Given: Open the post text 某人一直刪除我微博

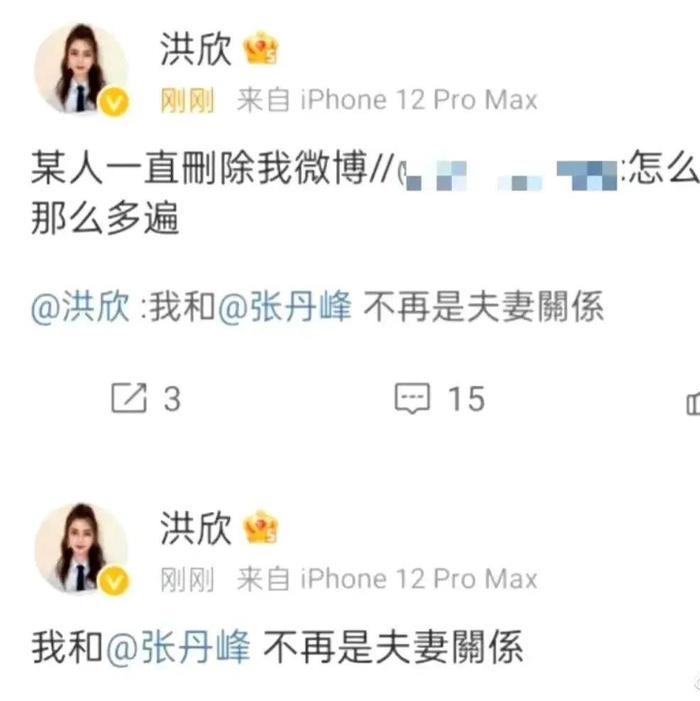Looking at the screenshot, I should point(199,168).
